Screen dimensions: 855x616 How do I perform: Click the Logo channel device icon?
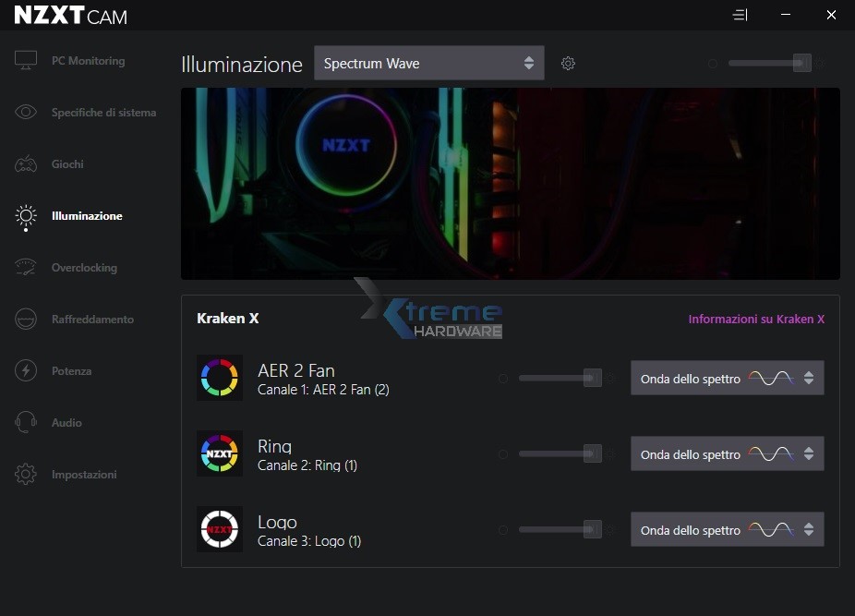tap(220, 529)
